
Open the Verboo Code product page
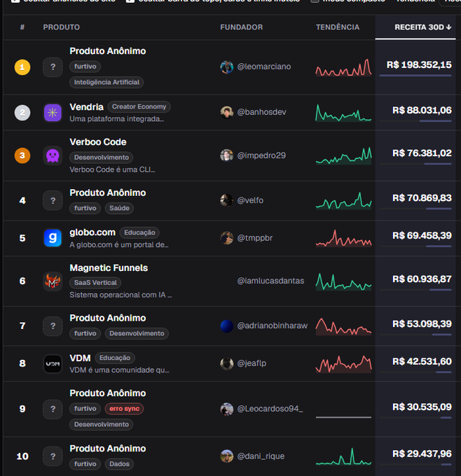(98, 142)
